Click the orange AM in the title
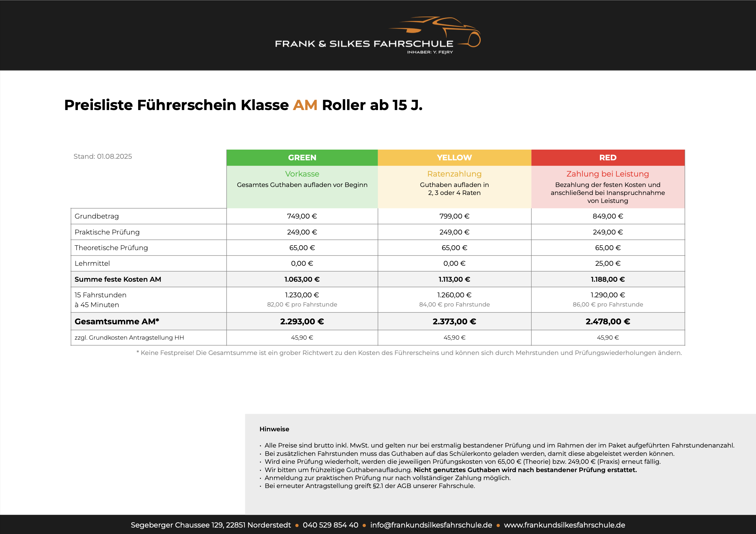Viewport: 756px width, 534px height. click(x=305, y=105)
